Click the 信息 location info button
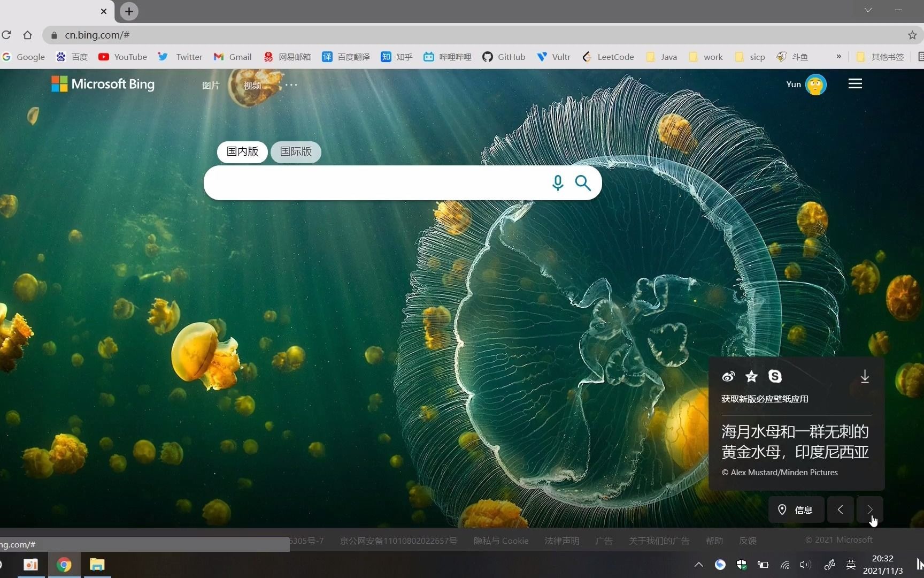Image resolution: width=924 pixels, height=578 pixels. pyautogui.click(x=796, y=509)
